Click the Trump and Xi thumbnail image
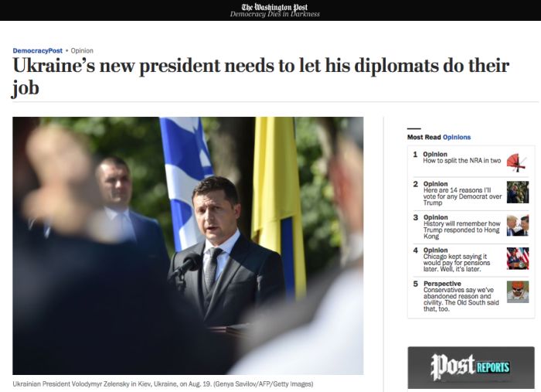This screenshot has height=392, width=541. [x=518, y=226]
